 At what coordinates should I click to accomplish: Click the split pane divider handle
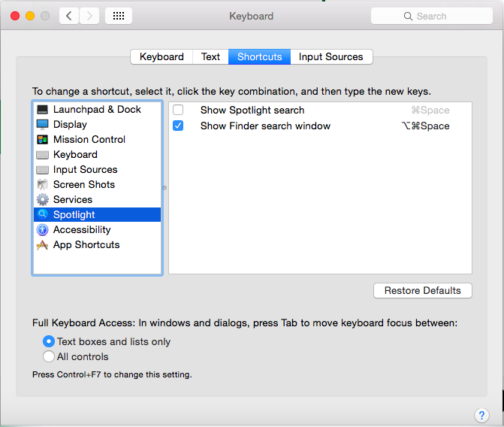pyautogui.click(x=164, y=188)
